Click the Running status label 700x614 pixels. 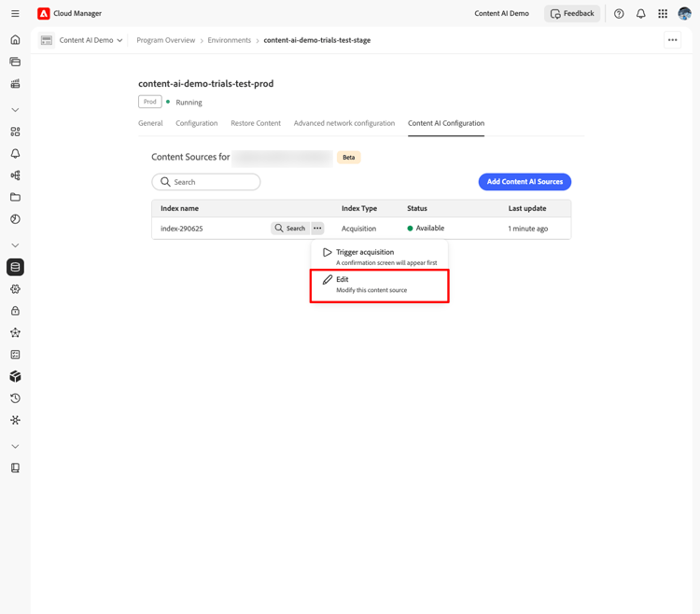coord(189,103)
